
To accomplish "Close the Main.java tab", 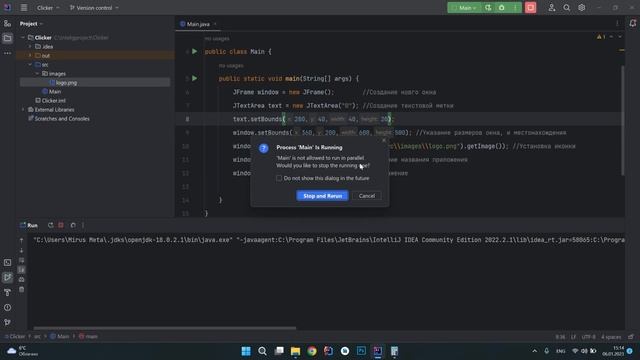I will (x=215, y=24).
